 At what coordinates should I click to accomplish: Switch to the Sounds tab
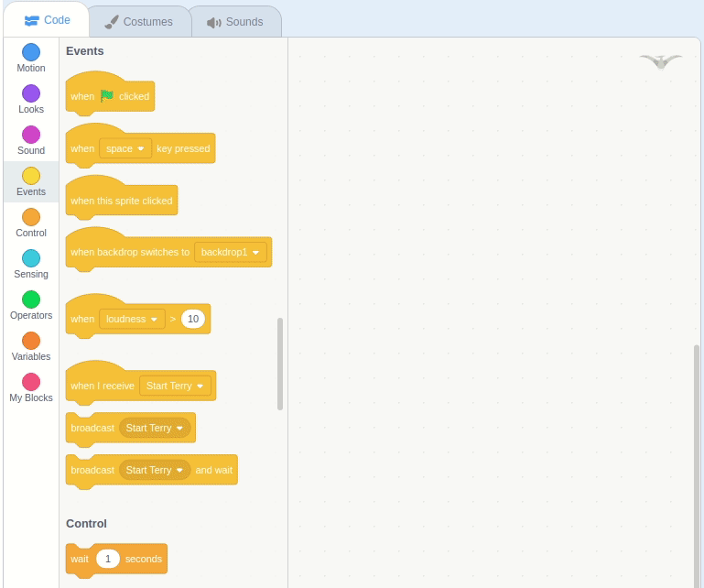click(x=235, y=22)
